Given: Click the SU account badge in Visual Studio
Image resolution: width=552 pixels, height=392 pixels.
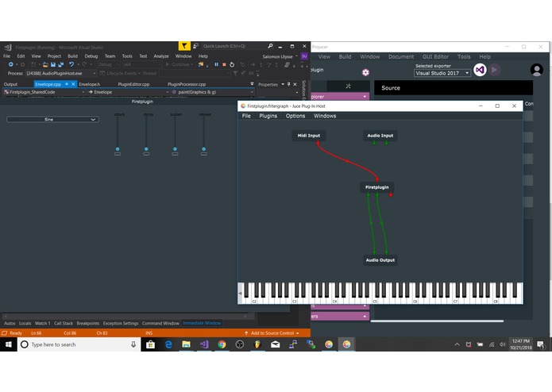Looking at the screenshot, I should pos(304,56).
